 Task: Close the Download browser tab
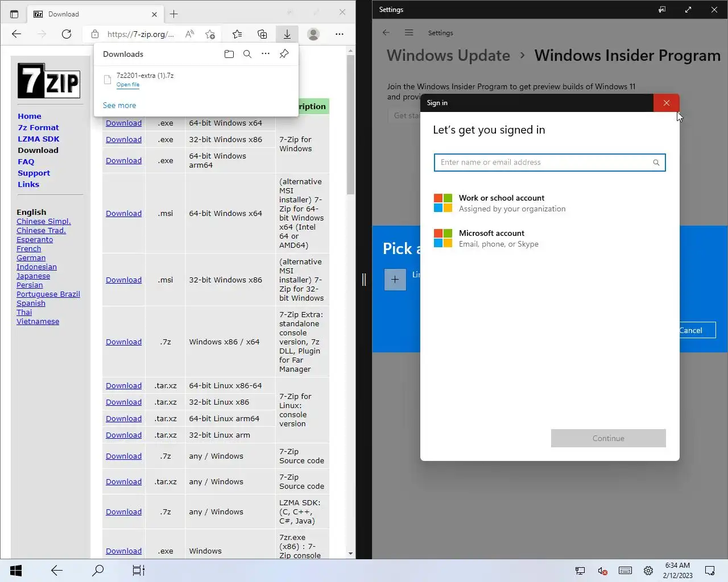(x=154, y=14)
